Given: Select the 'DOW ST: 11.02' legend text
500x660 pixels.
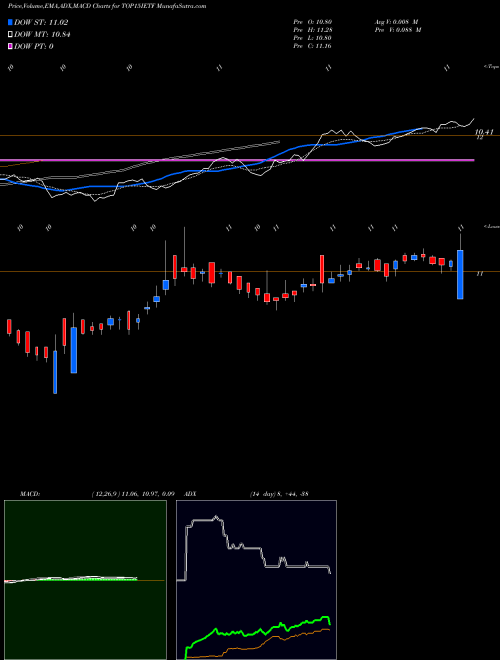Looking at the screenshot, I should pos(41,22).
